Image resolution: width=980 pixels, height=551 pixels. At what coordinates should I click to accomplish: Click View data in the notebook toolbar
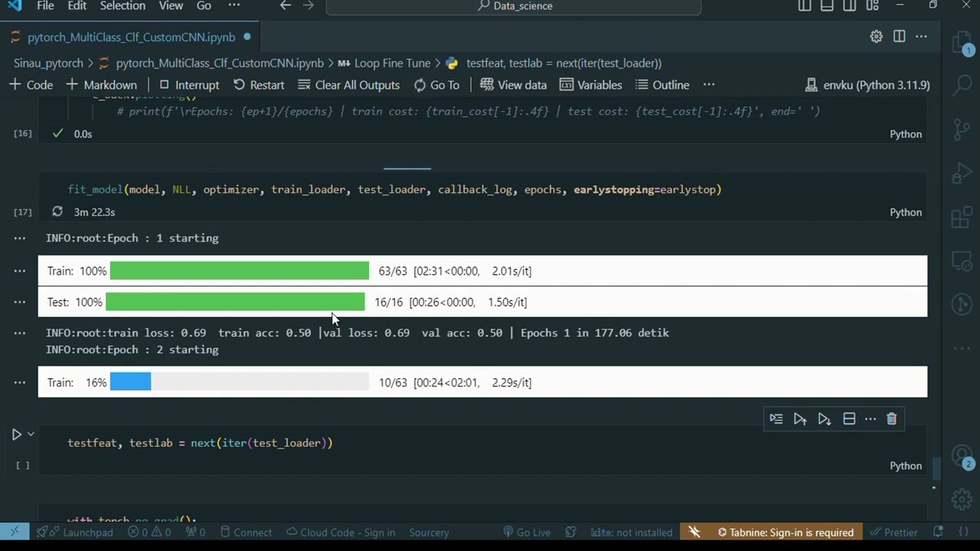click(514, 85)
